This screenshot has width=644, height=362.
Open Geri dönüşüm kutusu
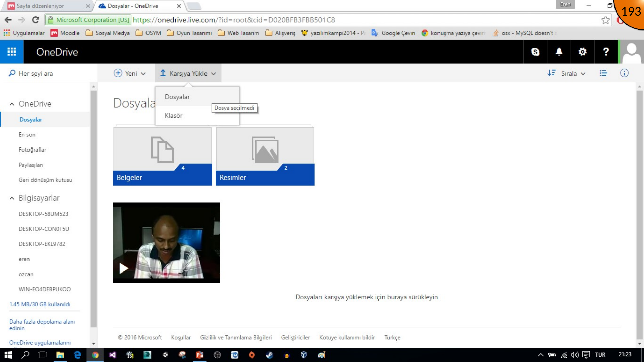coord(46,180)
